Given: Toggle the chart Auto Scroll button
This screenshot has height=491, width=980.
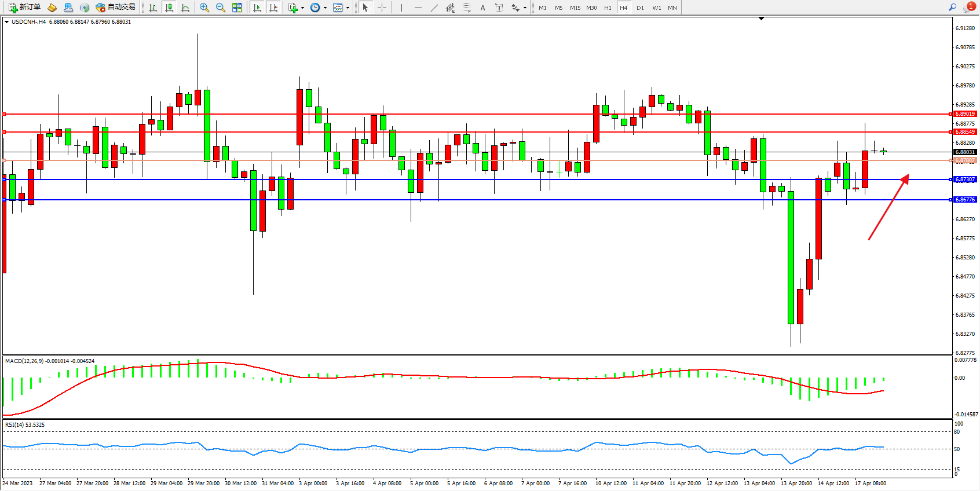Looking at the screenshot, I should pyautogui.click(x=257, y=8).
